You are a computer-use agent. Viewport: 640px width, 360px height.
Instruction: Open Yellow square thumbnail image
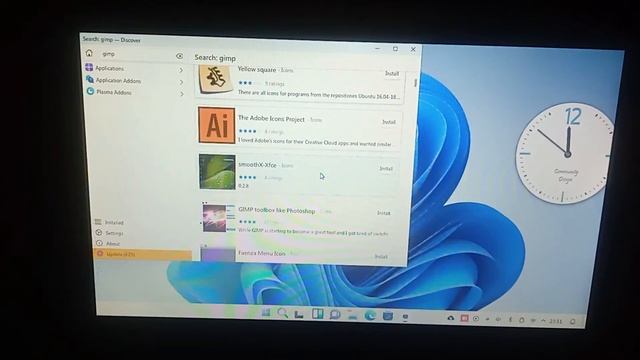click(x=216, y=79)
